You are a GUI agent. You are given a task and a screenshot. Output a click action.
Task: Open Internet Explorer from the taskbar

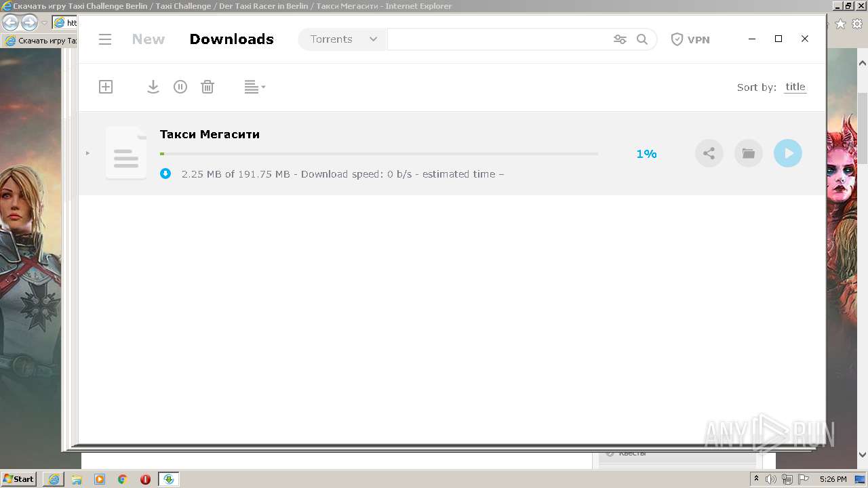(54, 479)
